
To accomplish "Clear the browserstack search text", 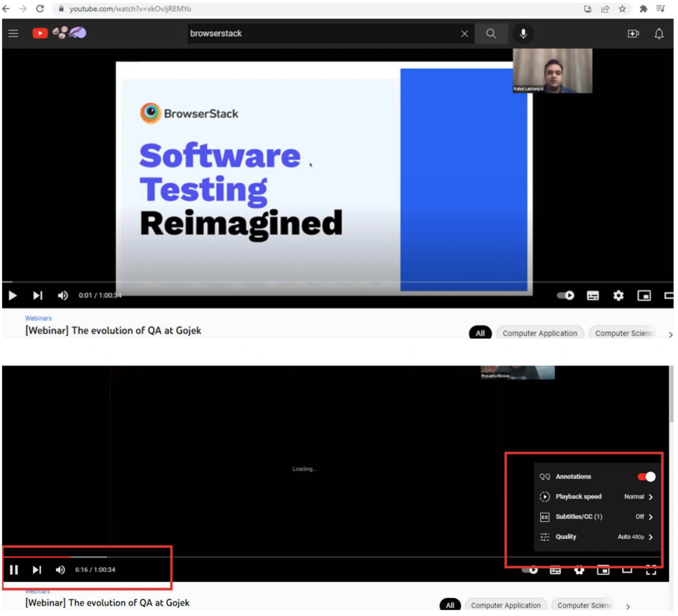I will pos(464,34).
